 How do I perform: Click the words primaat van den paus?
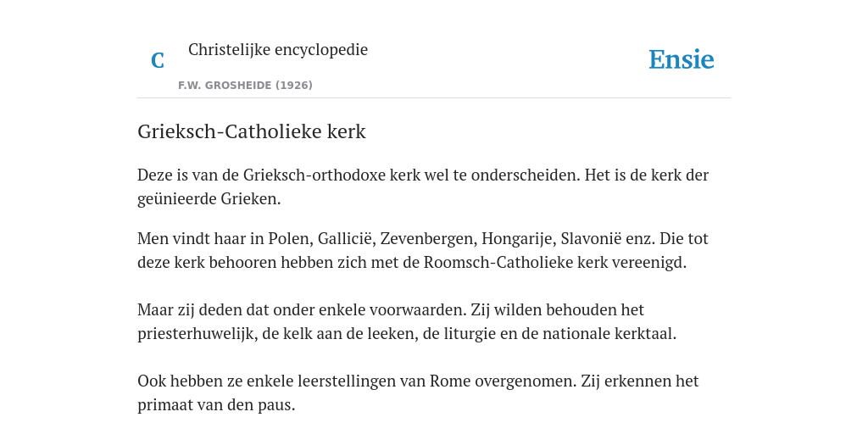(x=216, y=405)
